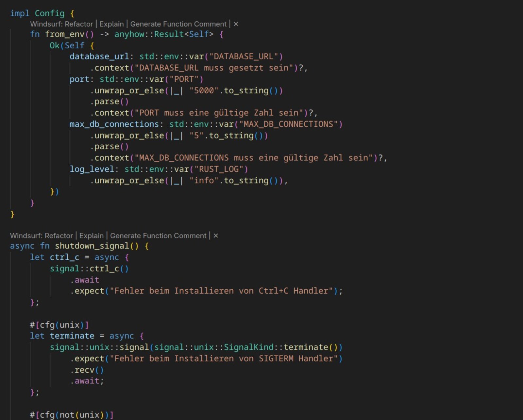Image resolution: width=523 pixels, height=420 pixels.
Task: Click the #[cfg(unix)] attribute
Action: coord(59,325)
